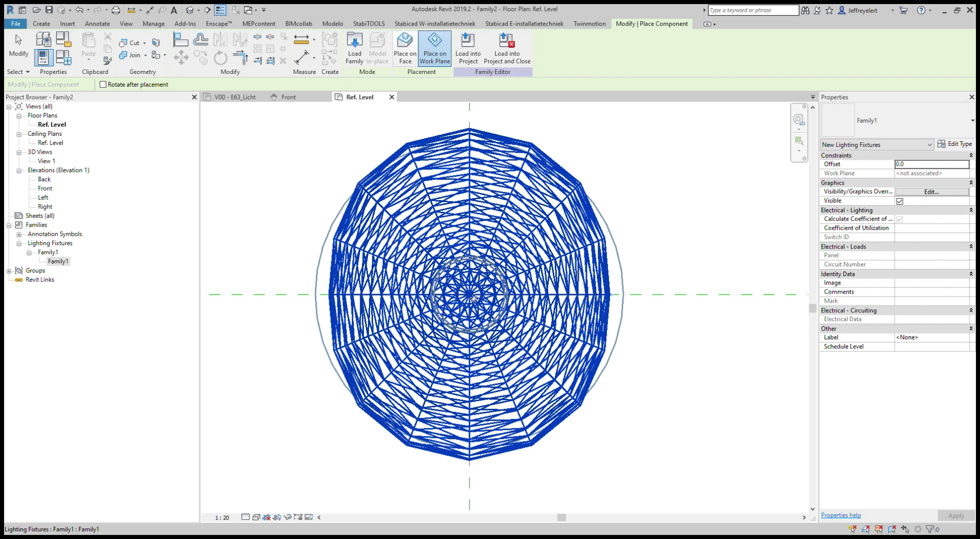The image size is (980, 539).
Task: Switch to the Annotate ribbon tab
Action: (x=97, y=23)
